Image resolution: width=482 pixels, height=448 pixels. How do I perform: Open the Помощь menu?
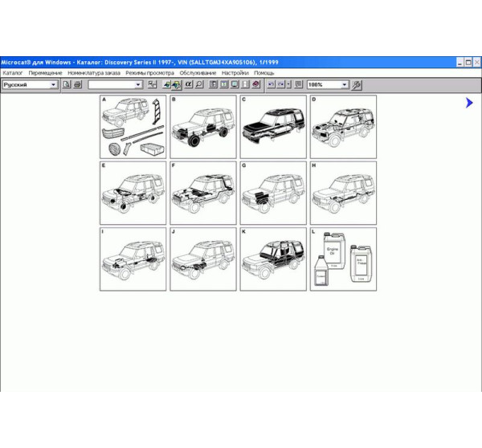coord(265,73)
